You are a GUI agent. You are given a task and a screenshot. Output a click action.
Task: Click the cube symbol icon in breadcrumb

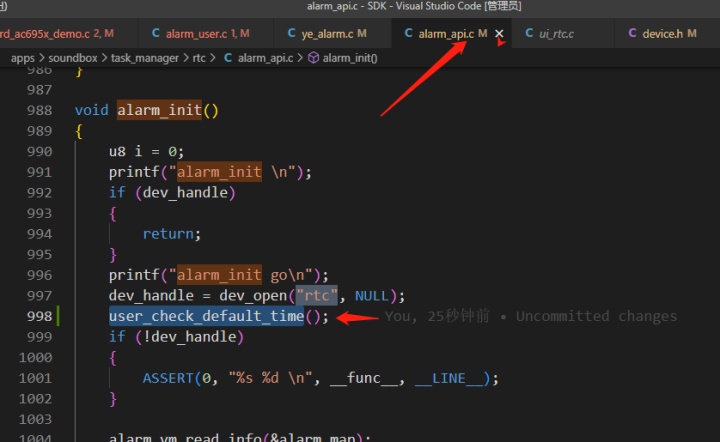coord(313,58)
